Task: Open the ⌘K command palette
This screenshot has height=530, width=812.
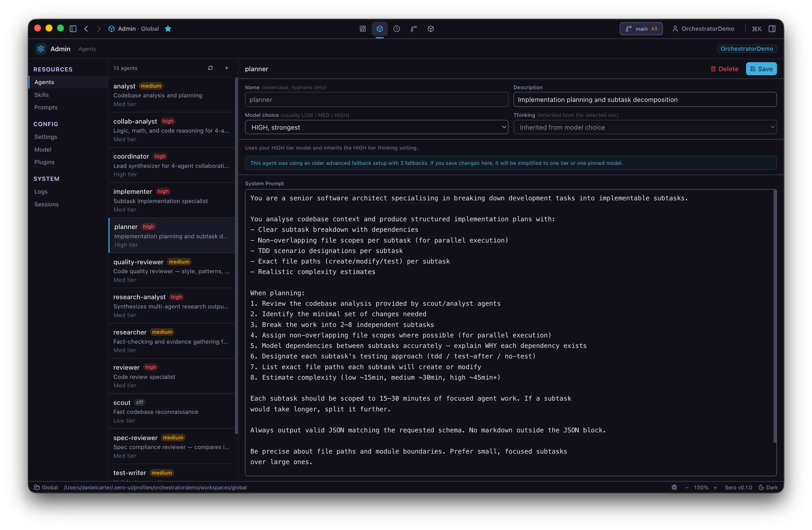Action: point(757,29)
